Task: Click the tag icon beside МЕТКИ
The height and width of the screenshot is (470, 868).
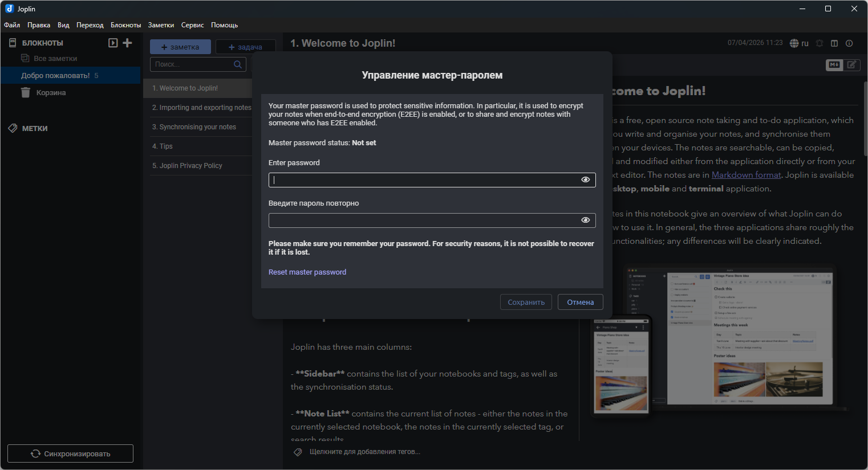Action: (13, 128)
